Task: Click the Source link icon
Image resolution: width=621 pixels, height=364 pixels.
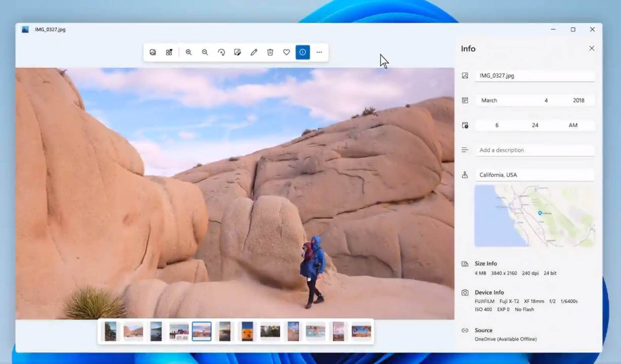Action: 465,330
